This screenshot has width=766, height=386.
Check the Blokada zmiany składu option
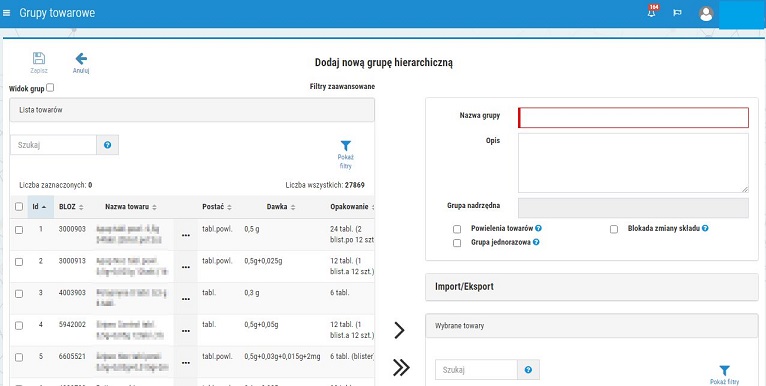pos(614,229)
